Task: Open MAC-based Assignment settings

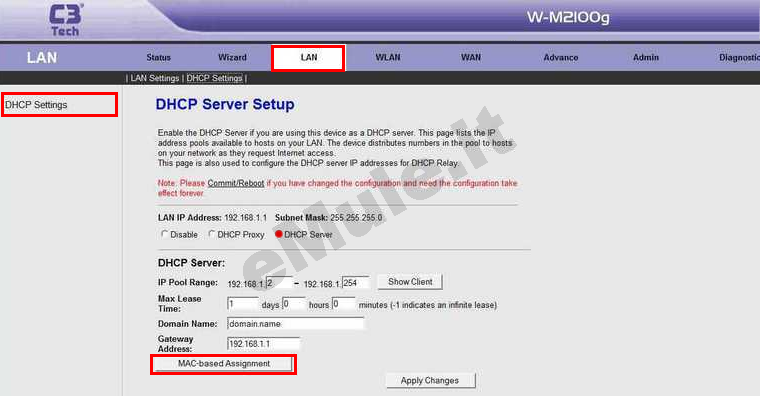Action: (x=223, y=364)
